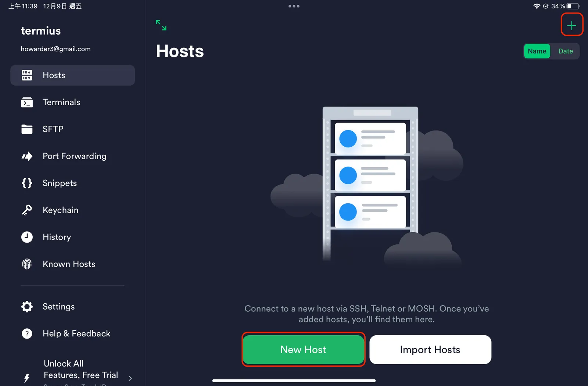Screen dimensions: 588x386
Task: Sort hosts by Date
Action: coord(565,51)
